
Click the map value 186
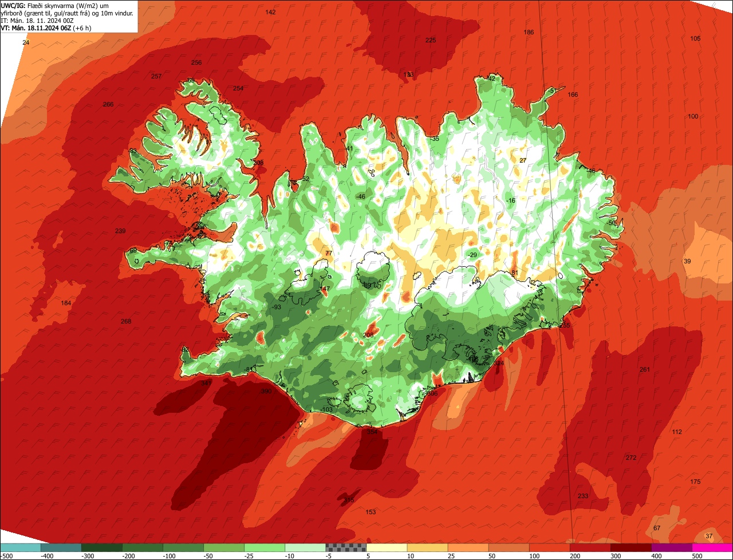tap(529, 32)
